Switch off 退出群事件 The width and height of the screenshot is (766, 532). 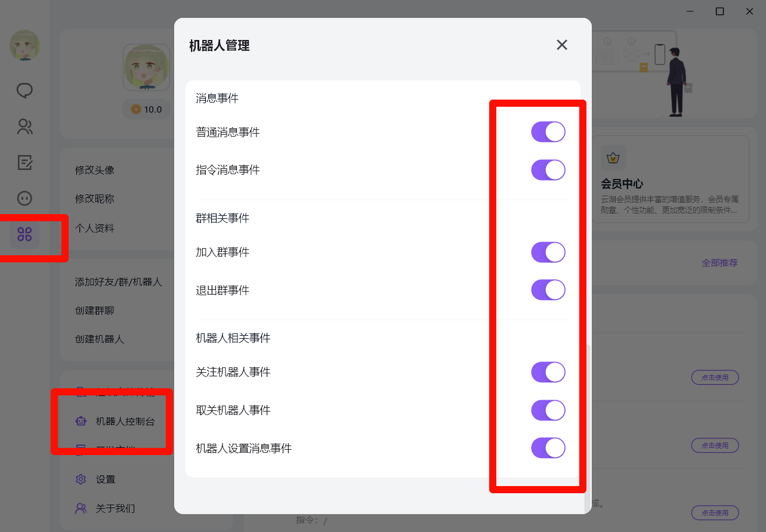pyautogui.click(x=548, y=290)
